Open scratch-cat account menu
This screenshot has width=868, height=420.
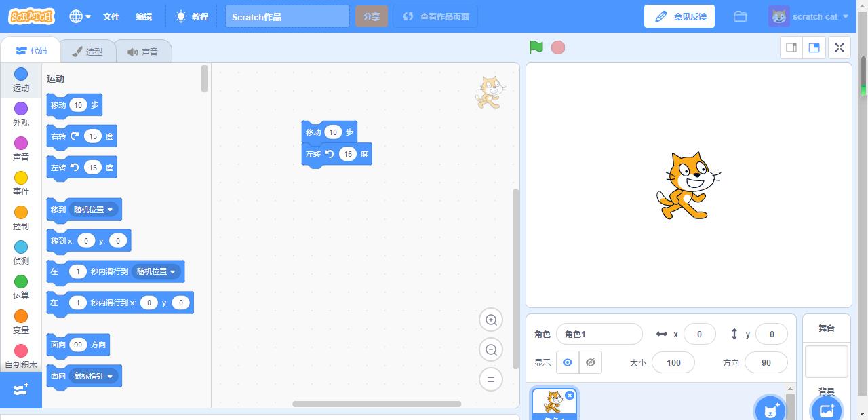click(x=809, y=16)
